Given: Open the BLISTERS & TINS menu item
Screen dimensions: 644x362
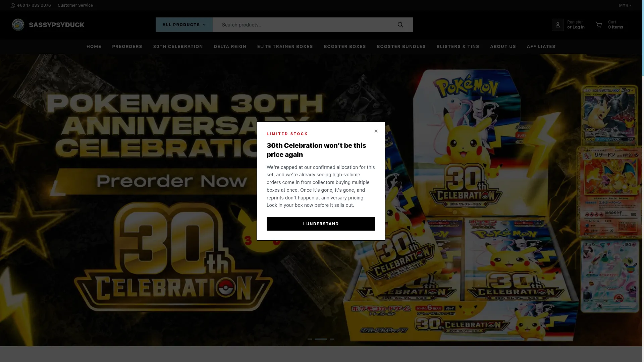Looking at the screenshot, I should pos(458,47).
